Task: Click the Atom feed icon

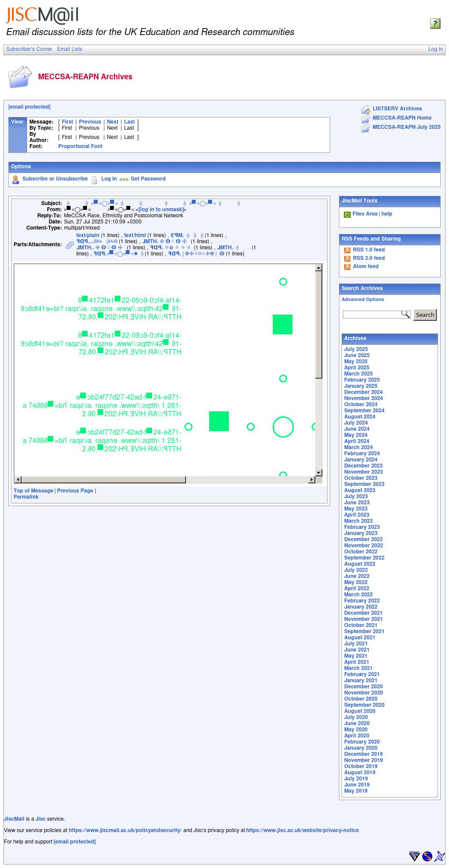Action: pos(347,267)
